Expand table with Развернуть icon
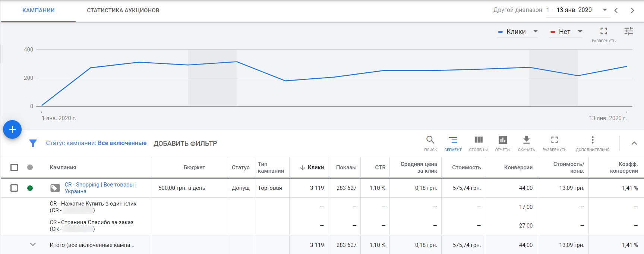This screenshot has height=254, width=644. tap(555, 140)
